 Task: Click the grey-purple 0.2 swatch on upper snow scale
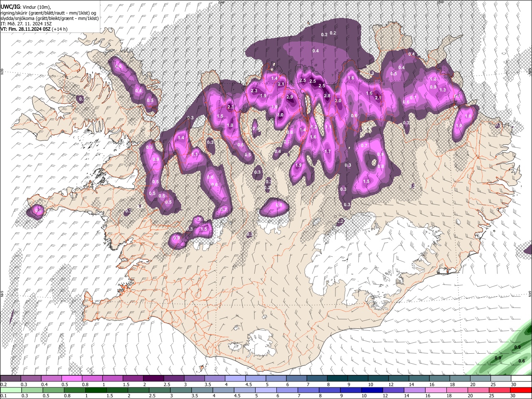click(10, 379)
